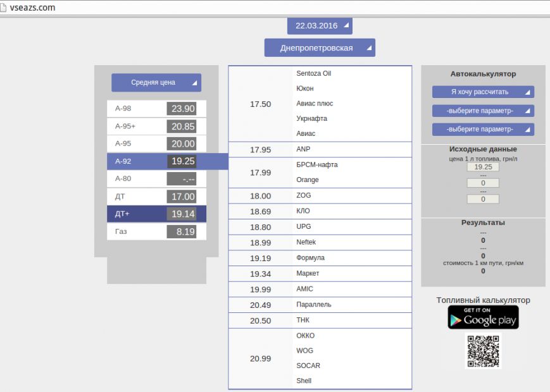550x392 pixels.
Task: Open the 22.03.2016 date dropdown
Action: pyautogui.click(x=320, y=25)
